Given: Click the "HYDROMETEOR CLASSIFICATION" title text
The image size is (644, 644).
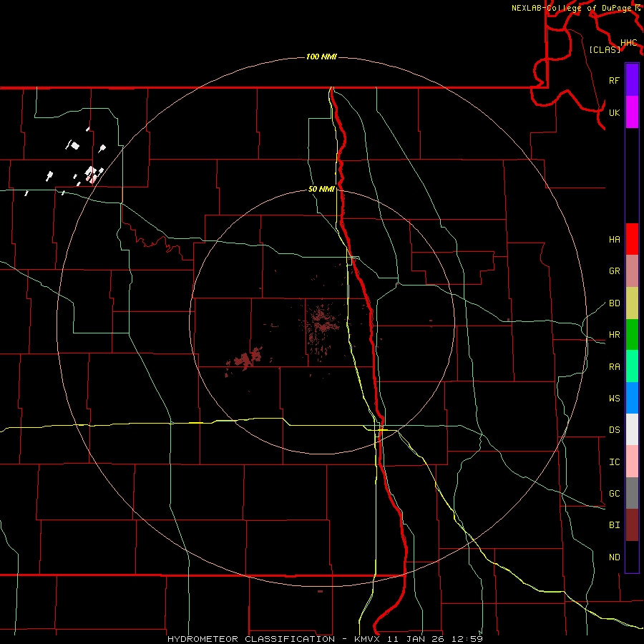Looking at the screenshot, I should coord(251,639).
